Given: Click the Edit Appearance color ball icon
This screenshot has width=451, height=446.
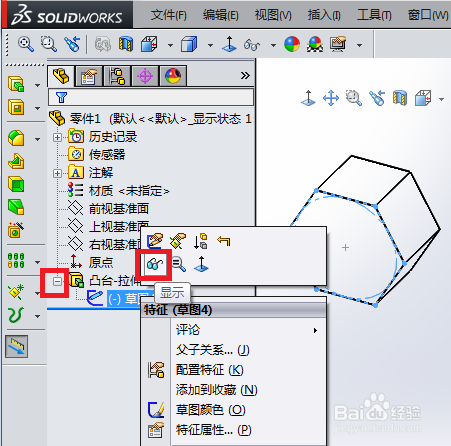Looking at the screenshot, I should click(292, 44).
